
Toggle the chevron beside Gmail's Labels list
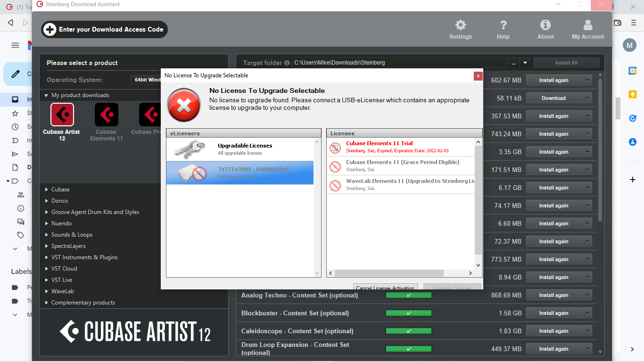coord(15,314)
